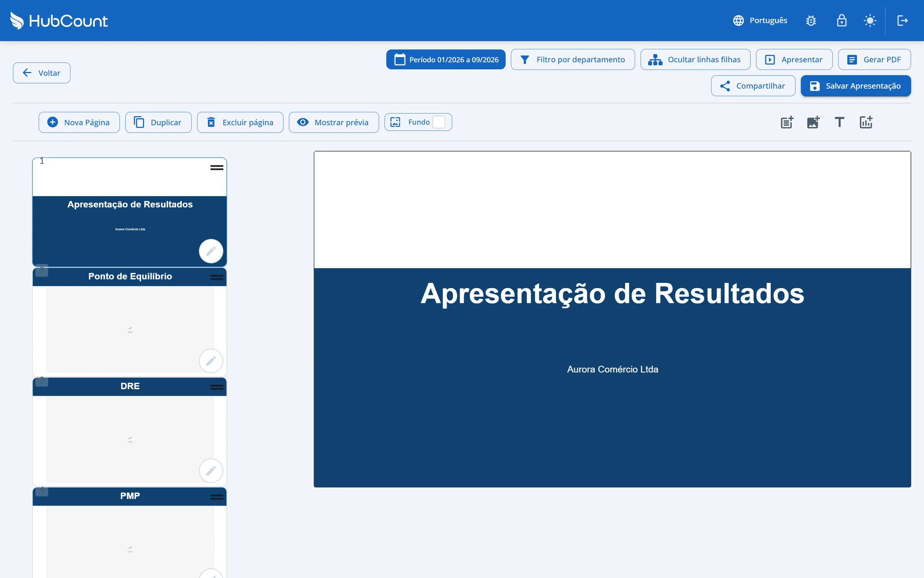The width and height of the screenshot is (924, 578).
Task: Click the add chart element icon
Action: point(866,122)
